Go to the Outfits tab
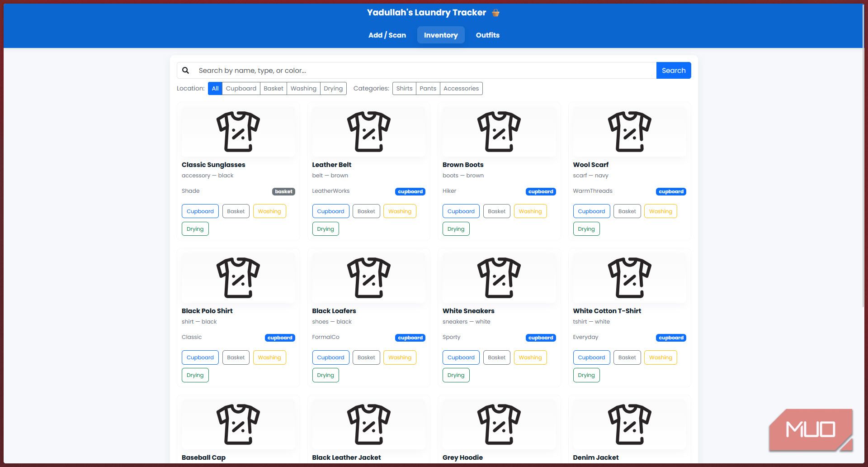The image size is (868, 467). point(488,35)
